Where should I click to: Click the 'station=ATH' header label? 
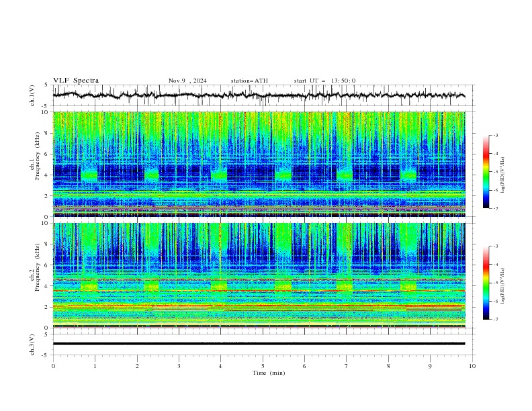click(x=249, y=81)
